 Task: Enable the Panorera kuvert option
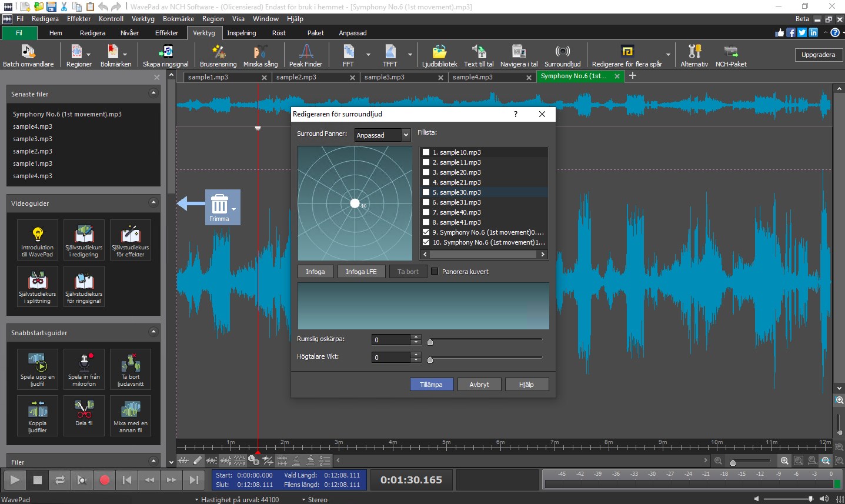434,271
